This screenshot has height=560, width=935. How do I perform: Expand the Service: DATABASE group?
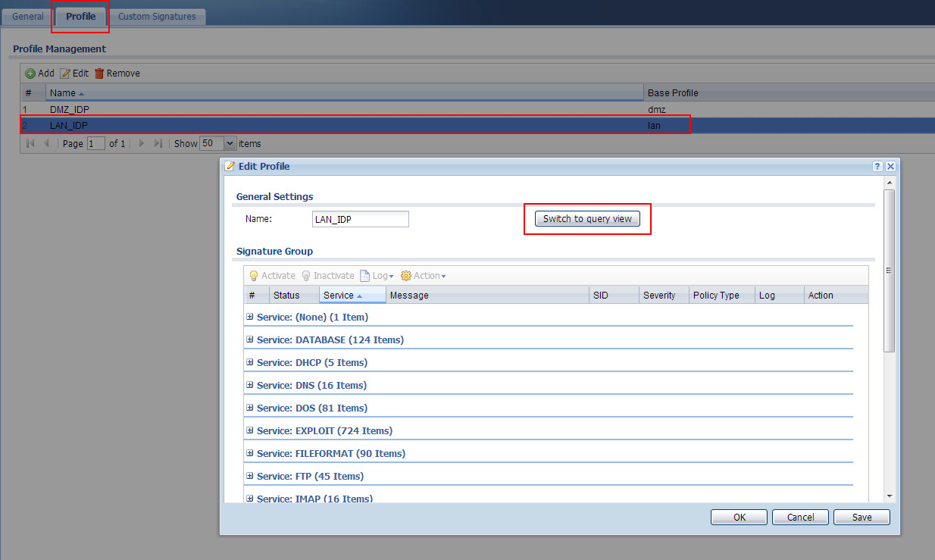point(250,339)
